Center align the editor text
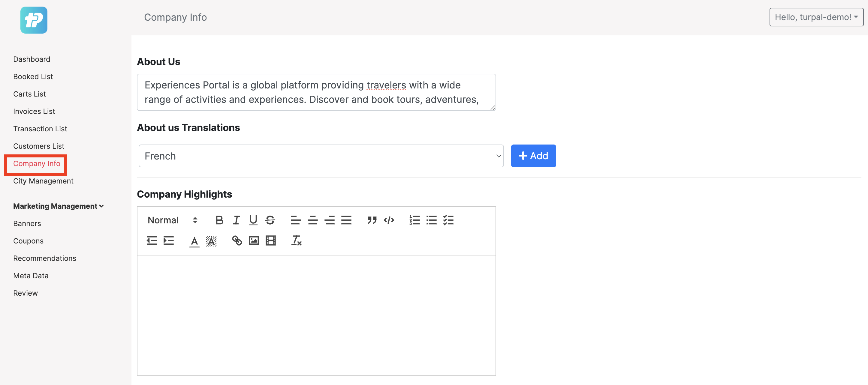This screenshot has width=868, height=385. tap(313, 220)
